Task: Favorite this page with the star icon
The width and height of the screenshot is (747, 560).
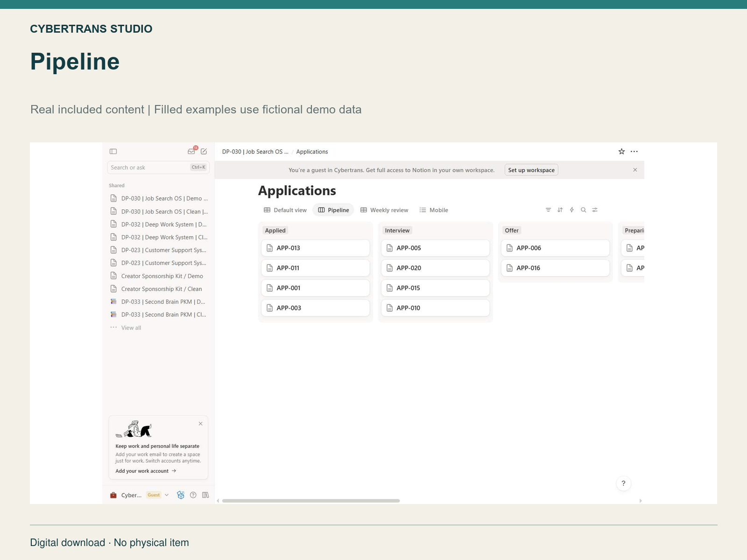Action: pos(621,151)
